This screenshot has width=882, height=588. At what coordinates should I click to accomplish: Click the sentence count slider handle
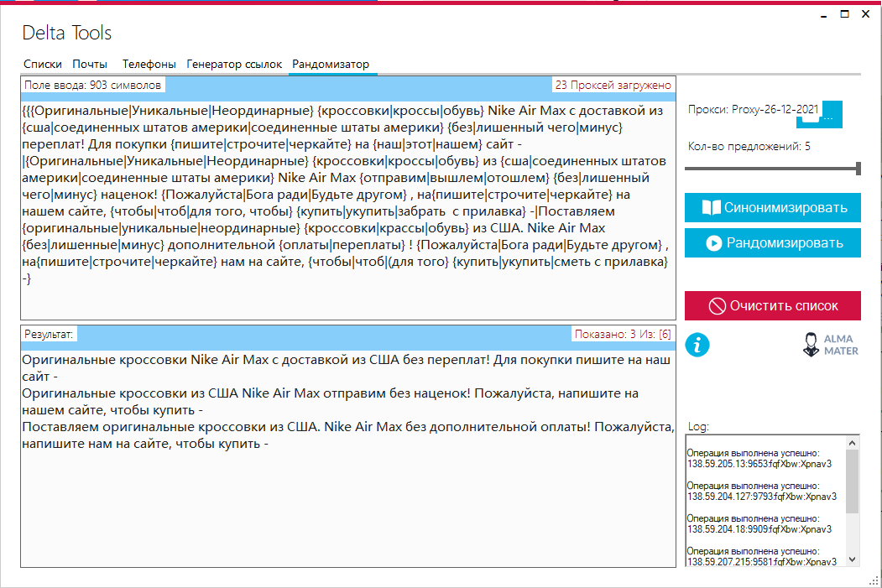859,168
